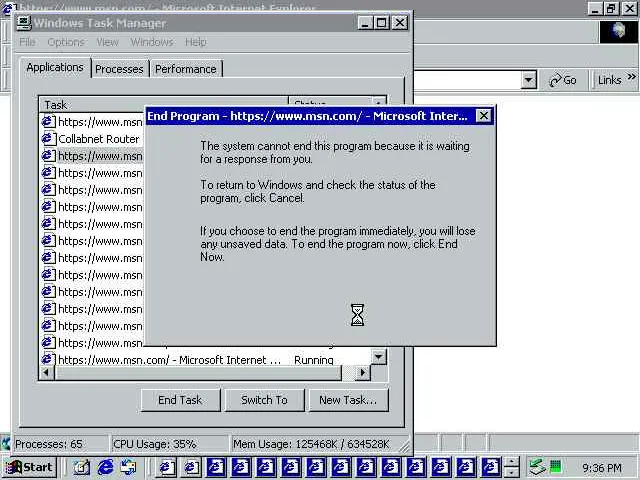Click the task list scroll-down arrow
The width and height of the screenshot is (640, 480).
378,357
